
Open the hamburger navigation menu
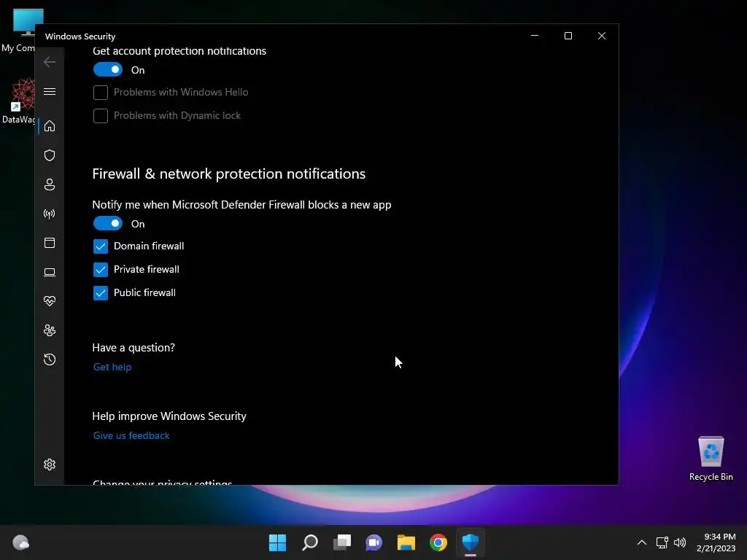point(50,91)
